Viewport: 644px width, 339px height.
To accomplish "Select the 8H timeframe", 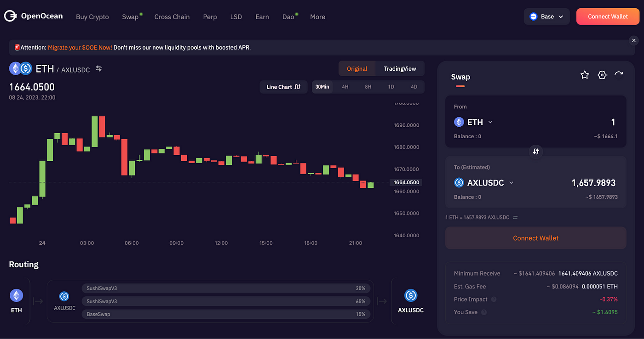I will (368, 87).
